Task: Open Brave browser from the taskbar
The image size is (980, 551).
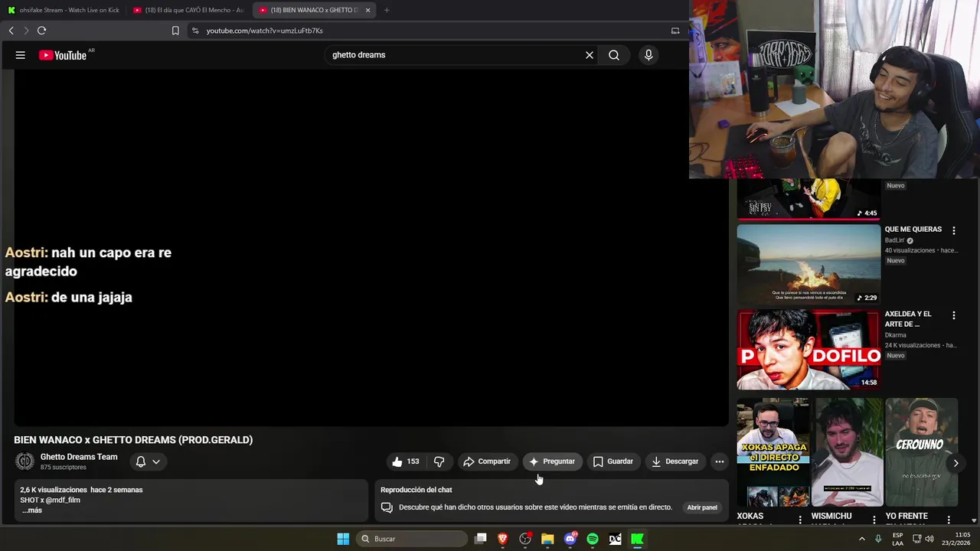Action: [503, 539]
